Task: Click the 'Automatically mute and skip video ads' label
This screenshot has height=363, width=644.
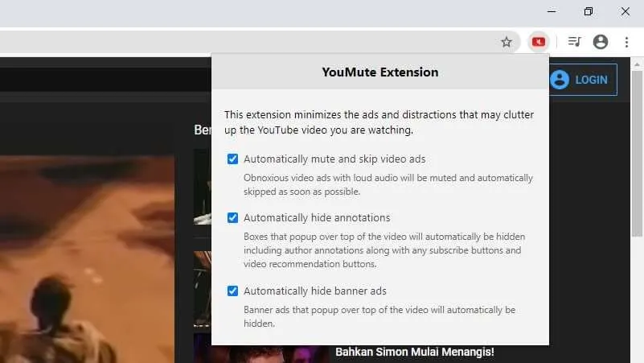Action: click(334, 159)
